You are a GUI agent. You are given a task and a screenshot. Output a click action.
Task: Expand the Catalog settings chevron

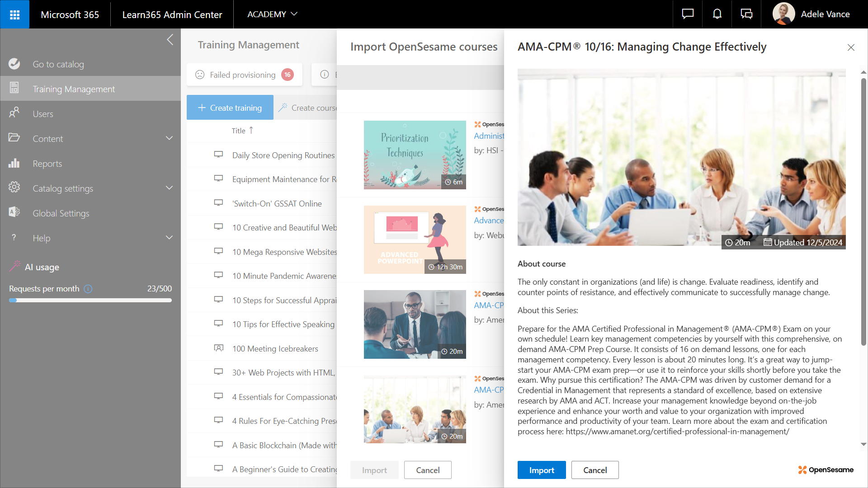(x=170, y=188)
